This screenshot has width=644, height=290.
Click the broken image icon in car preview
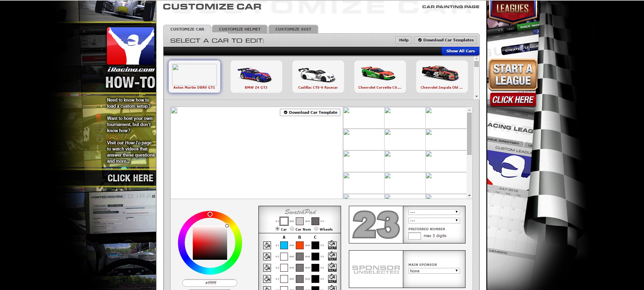click(174, 110)
